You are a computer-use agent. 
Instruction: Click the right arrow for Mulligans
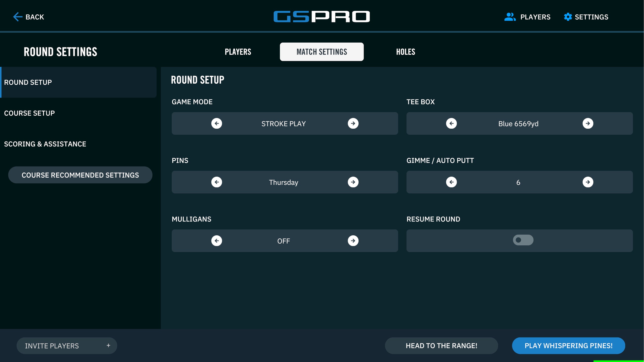tap(353, 241)
